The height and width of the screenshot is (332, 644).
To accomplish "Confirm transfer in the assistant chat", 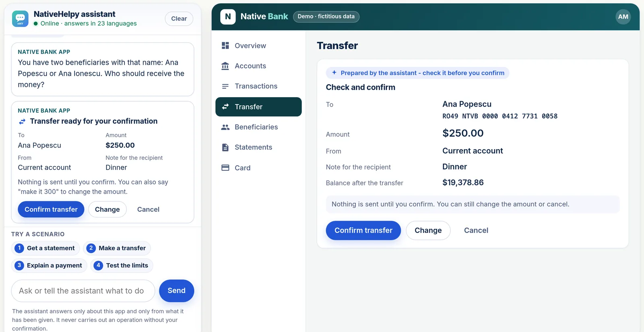I will [x=51, y=209].
